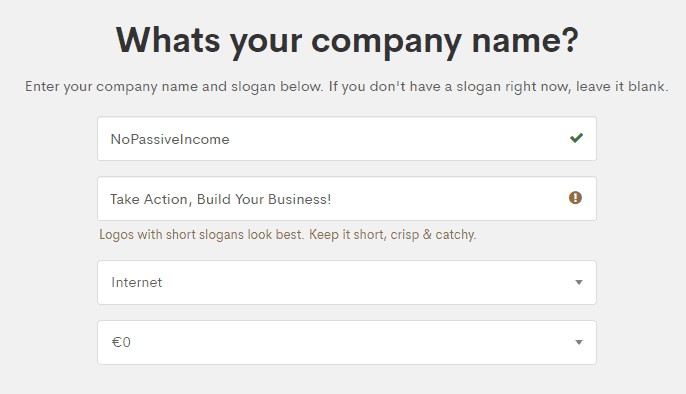Screen dimensions: 686x394
Task: Place cursor after 'Build Your Business!' text
Action: [x=332, y=199]
